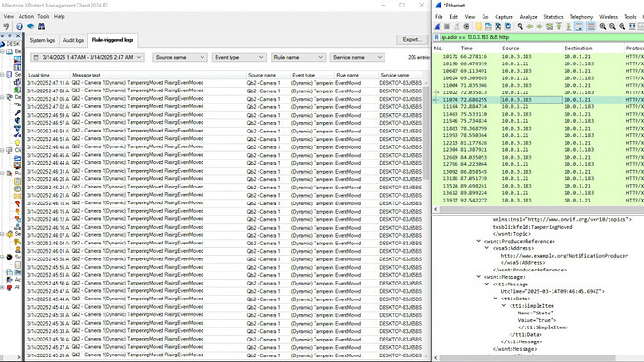Toggle Wireshark autoscroll during live capture
644x362 pixels.
coord(579,27)
